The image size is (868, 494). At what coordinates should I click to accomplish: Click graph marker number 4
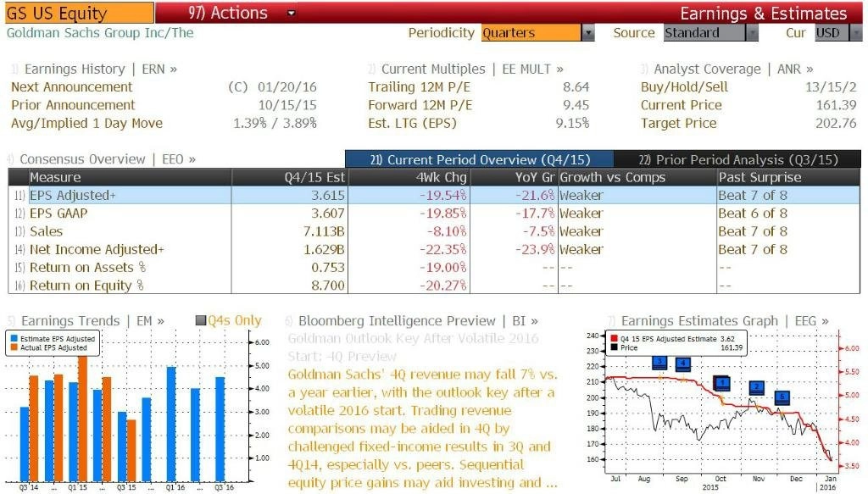click(683, 364)
